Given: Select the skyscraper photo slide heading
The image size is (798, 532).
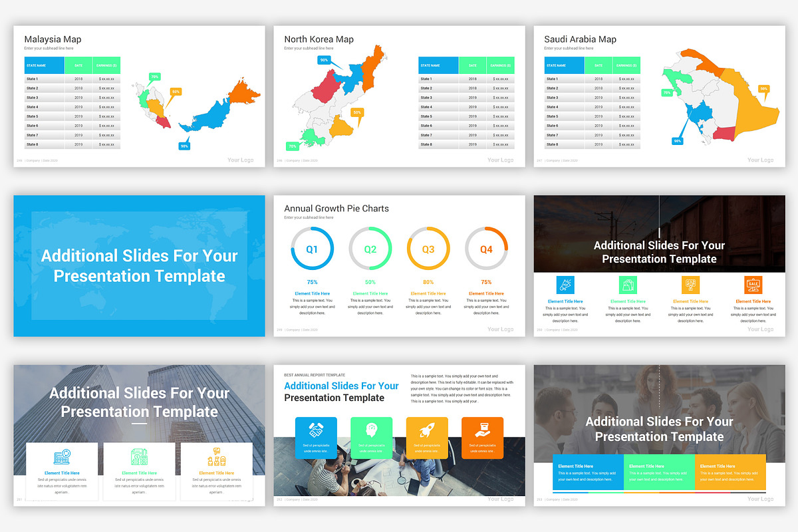Looking at the screenshot, I should [x=139, y=402].
